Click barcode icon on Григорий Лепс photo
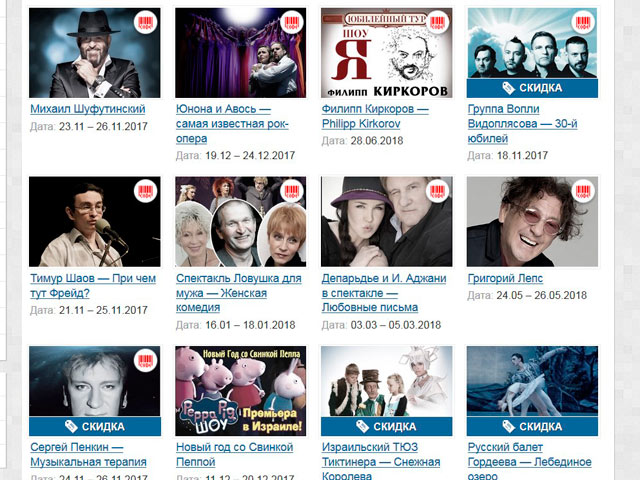Image resolution: width=640 pixels, height=480 pixels. (583, 191)
